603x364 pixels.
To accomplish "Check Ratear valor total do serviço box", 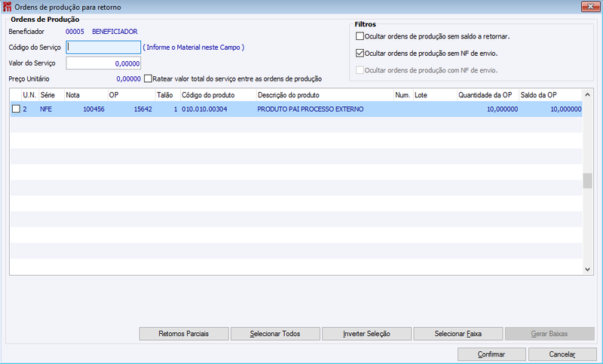I will click(148, 78).
